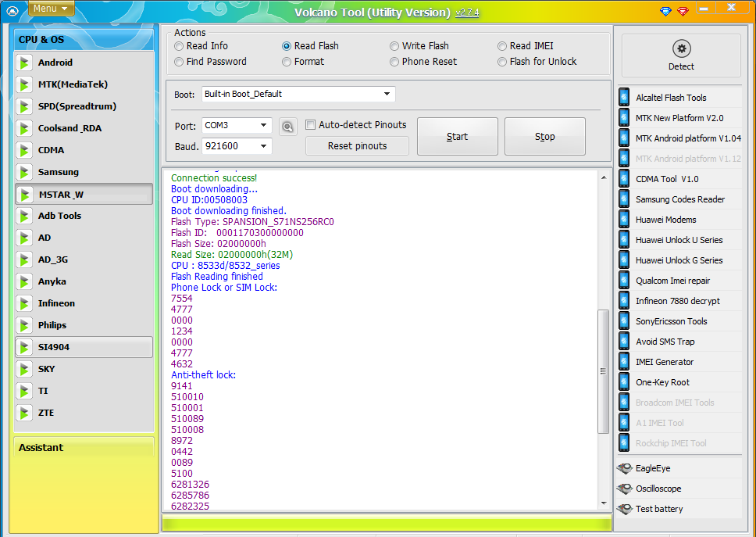The width and height of the screenshot is (756, 537).
Task: Select the Read Flash action
Action: (311, 46)
